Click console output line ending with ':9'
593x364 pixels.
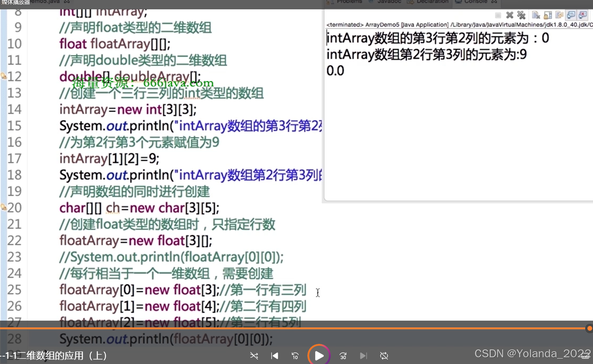click(426, 55)
